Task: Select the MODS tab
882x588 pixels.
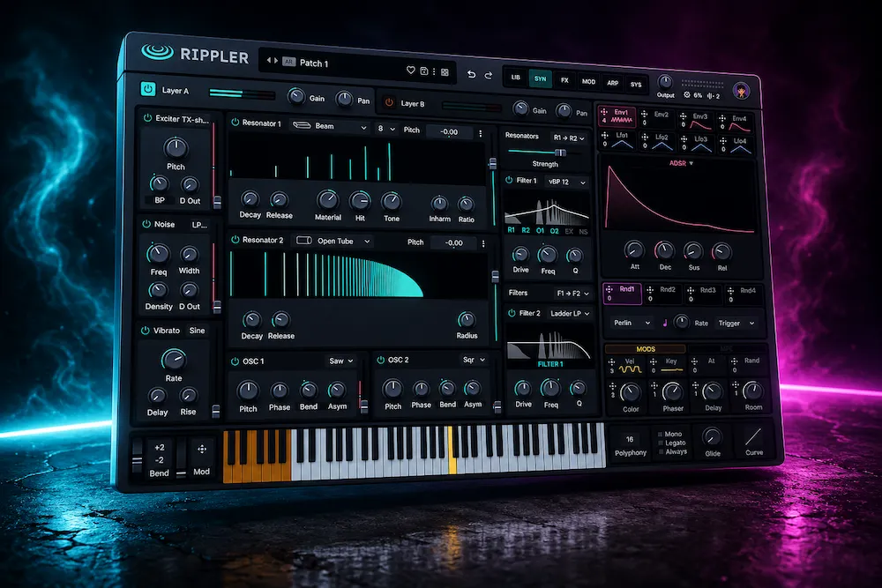Action: [646, 349]
